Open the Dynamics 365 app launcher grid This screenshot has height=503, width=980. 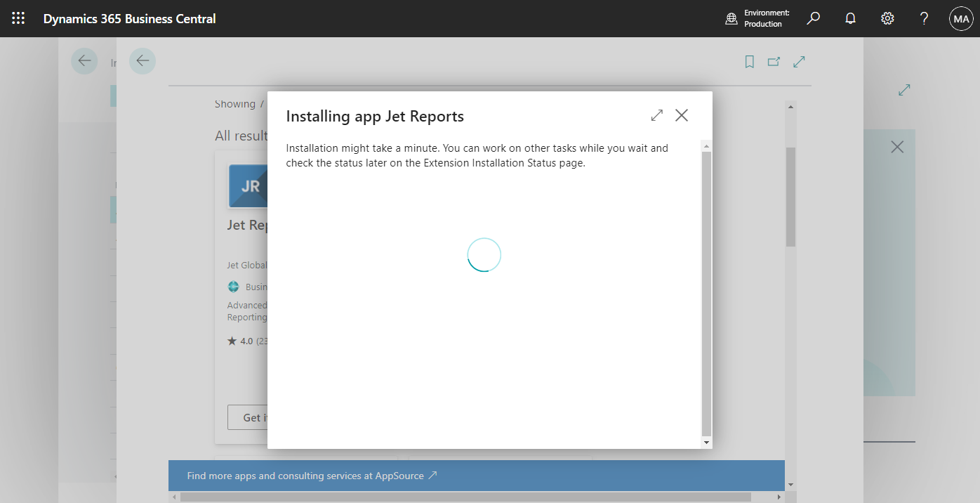pos(18,18)
